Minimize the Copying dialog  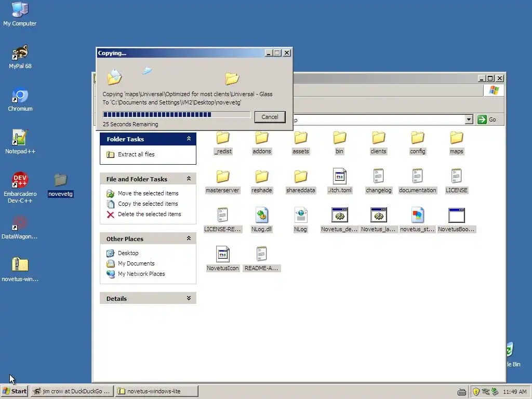pyautogui.click(x=269, y=53)
